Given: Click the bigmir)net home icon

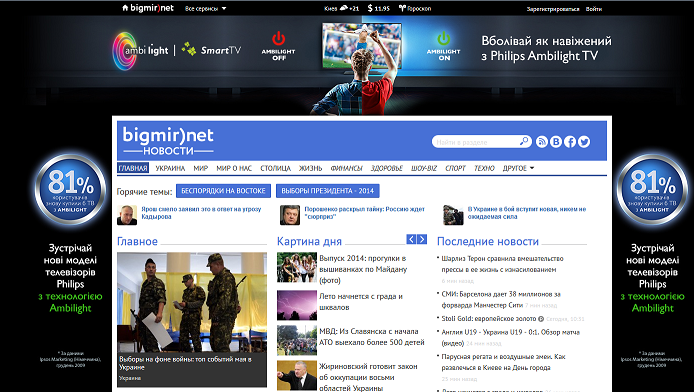Looking at the screenshot, I should pyautogui.click(x=125, y=8).
